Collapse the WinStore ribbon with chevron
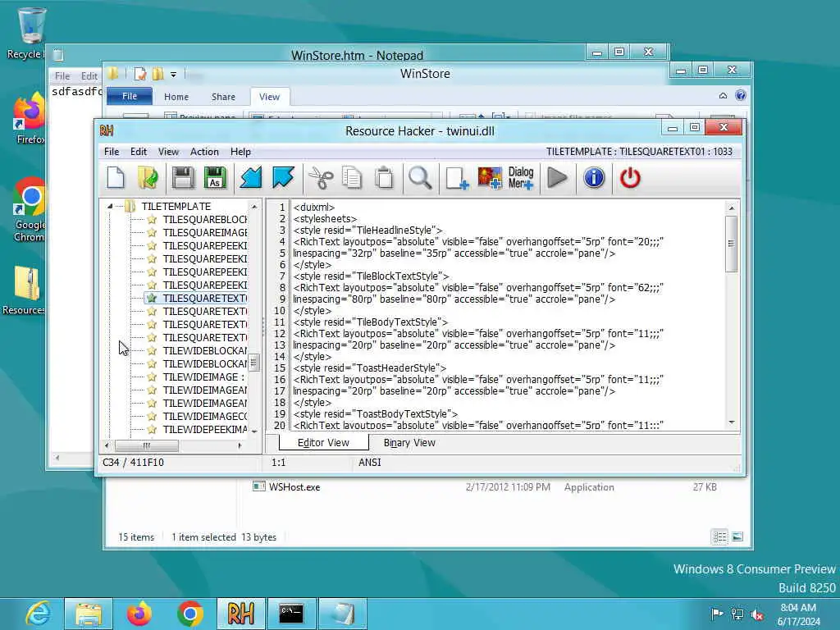Screen dimensions: 840x630 coord(723,96)
